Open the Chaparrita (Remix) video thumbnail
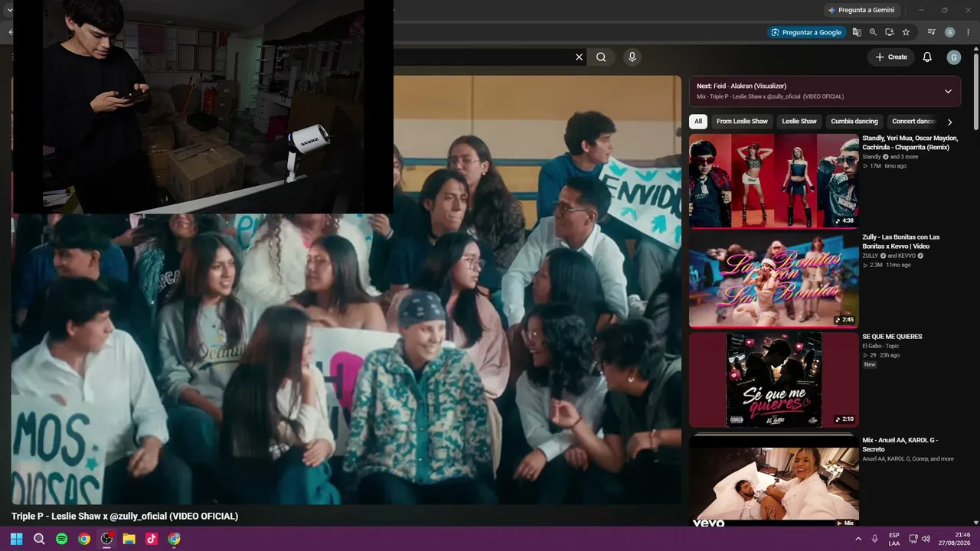Screen dimensions: 980x551 coord(773,181)
